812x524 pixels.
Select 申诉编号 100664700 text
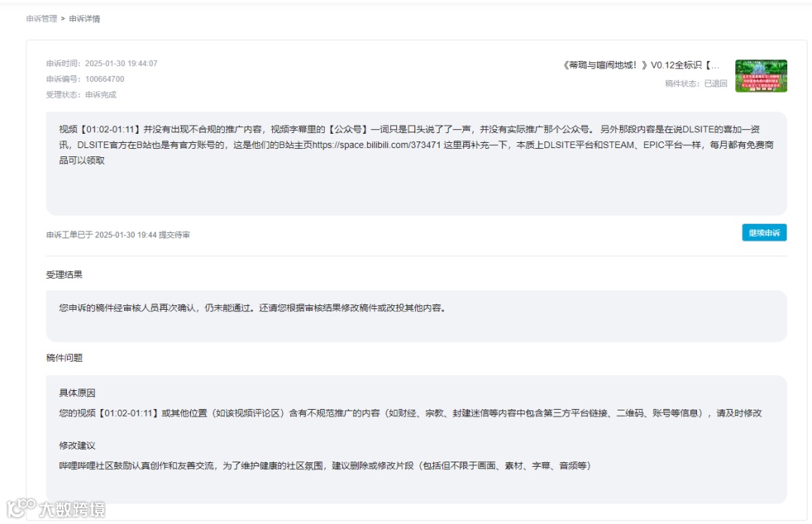pyautogui.click(x=85, y=79)
